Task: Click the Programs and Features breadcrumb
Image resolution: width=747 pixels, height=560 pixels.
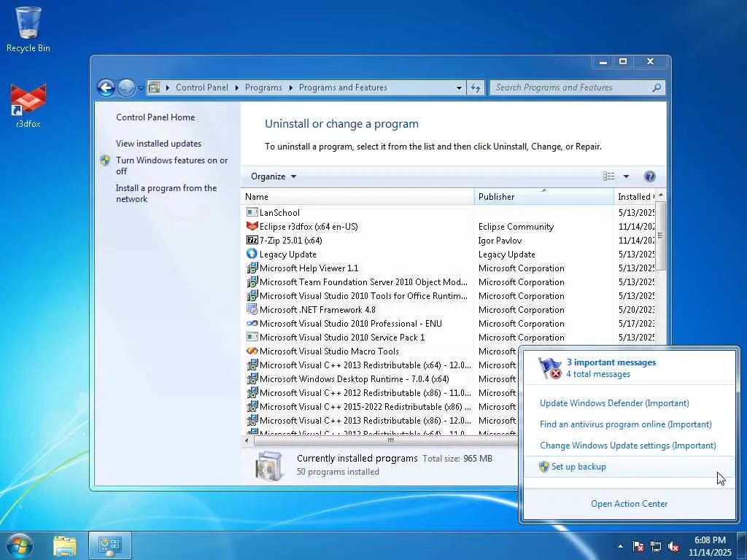Action: point(343,87)
